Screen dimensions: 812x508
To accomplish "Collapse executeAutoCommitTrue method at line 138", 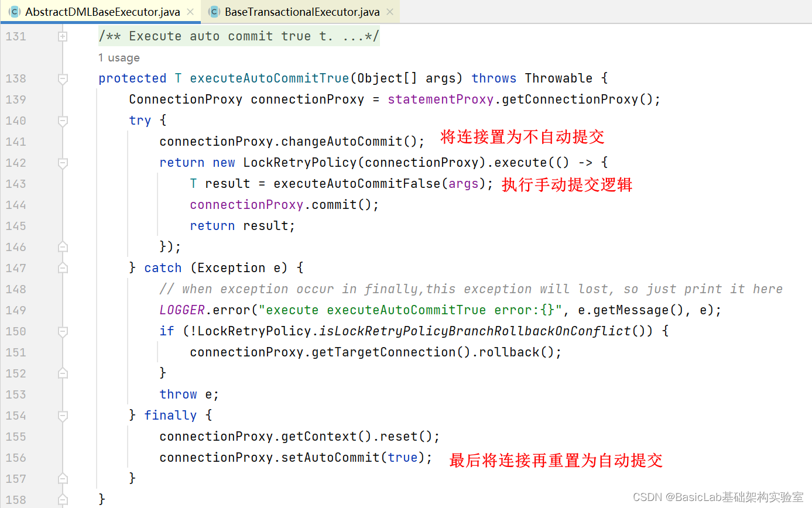I will click(x=63, y=78).
